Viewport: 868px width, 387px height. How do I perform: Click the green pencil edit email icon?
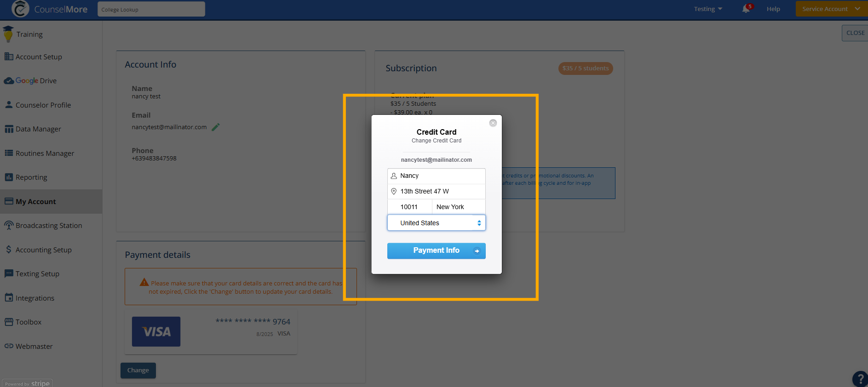point(215,127)
